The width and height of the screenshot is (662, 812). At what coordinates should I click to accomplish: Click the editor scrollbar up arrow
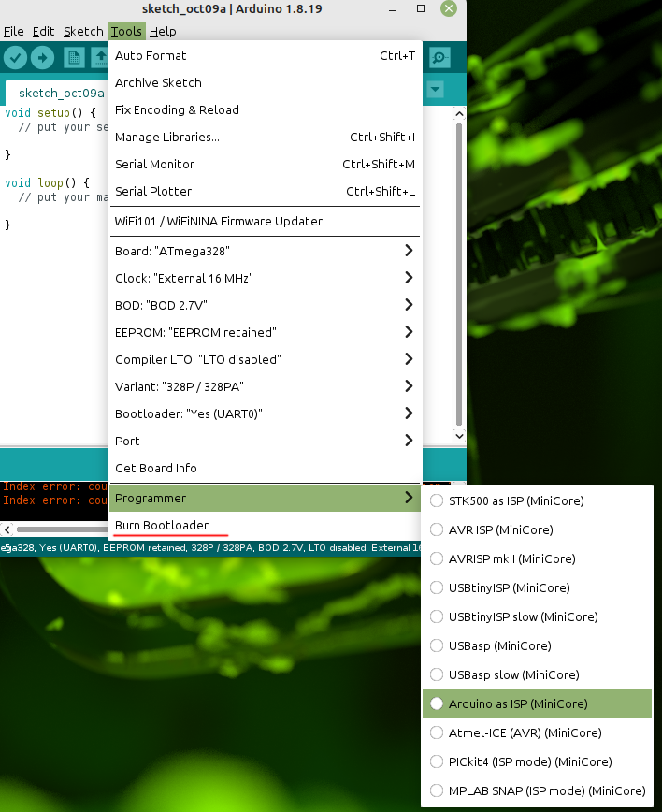458,114
